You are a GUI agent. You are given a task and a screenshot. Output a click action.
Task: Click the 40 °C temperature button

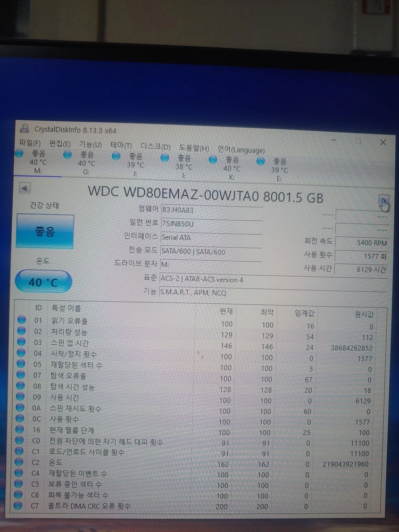(43, 281)
